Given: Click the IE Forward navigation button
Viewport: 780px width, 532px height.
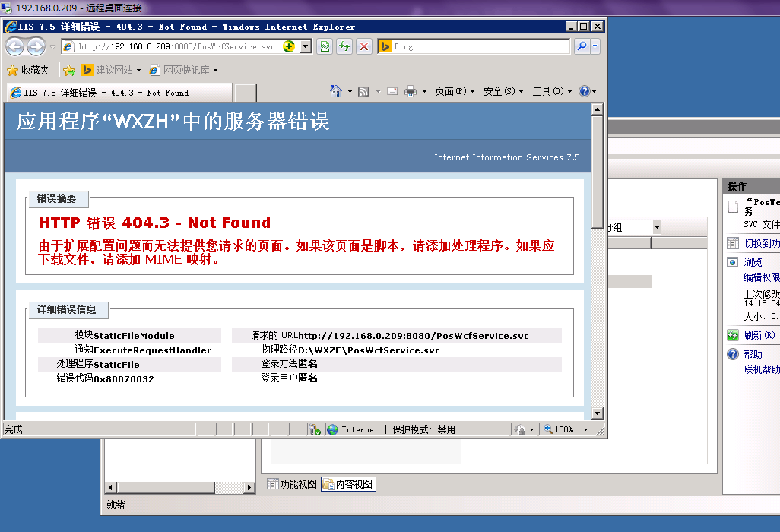Looking at the screenshot, I should coord(36,46).
